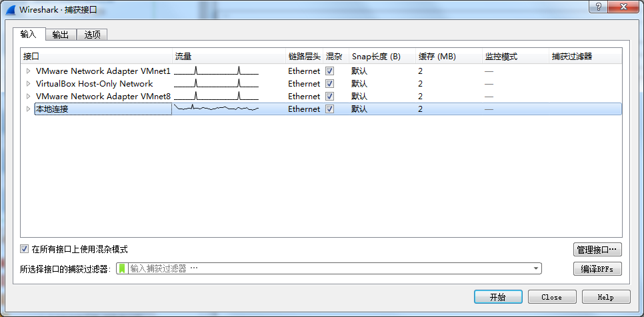Expand VMware Network Adapter VMnet8 row

coord(29,97)
